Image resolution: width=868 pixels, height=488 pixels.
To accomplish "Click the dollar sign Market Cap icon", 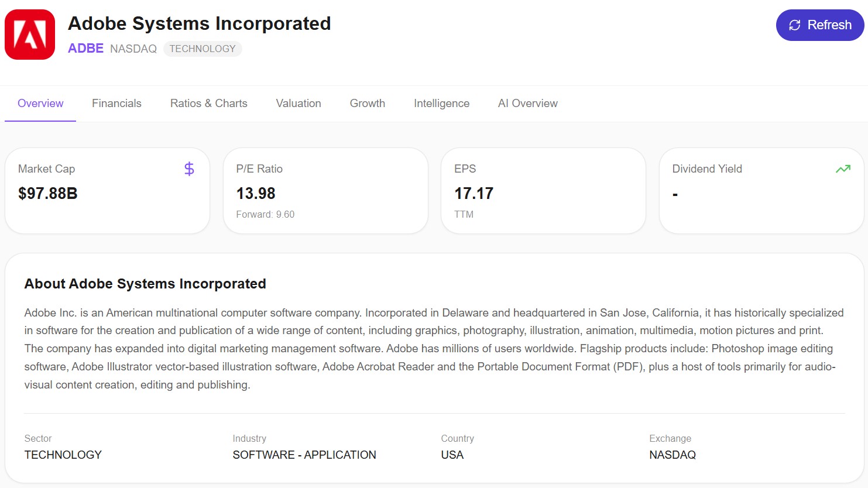I will pos(189,169).
